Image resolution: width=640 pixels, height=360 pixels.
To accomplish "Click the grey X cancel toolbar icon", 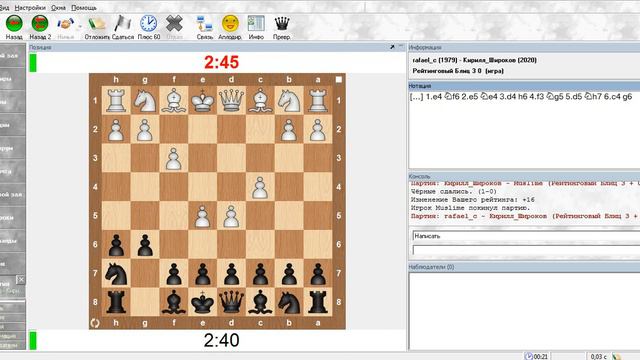I will (x=174, y=24).
